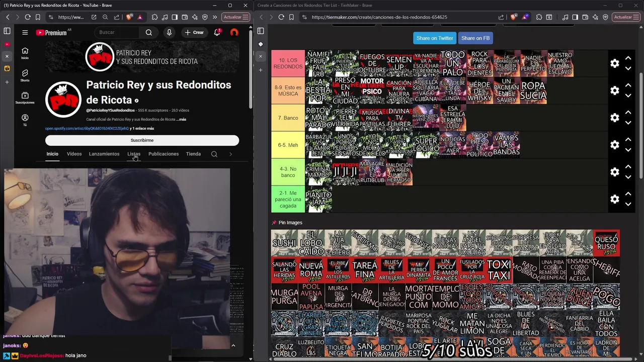The image size is (644, 362).
Task: Select the Publicaciones channel tab
Action: (x=164, y=154)
